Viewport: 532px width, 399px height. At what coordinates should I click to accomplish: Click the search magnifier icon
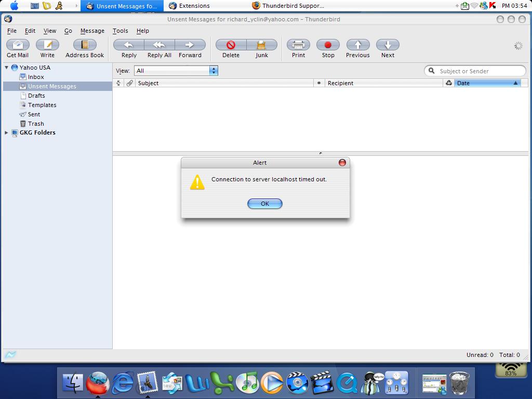[432, 71]
